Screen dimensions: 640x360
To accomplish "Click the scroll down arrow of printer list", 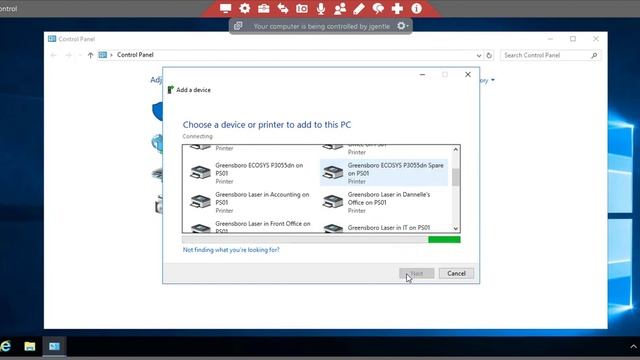I will [x=456, y=229].
